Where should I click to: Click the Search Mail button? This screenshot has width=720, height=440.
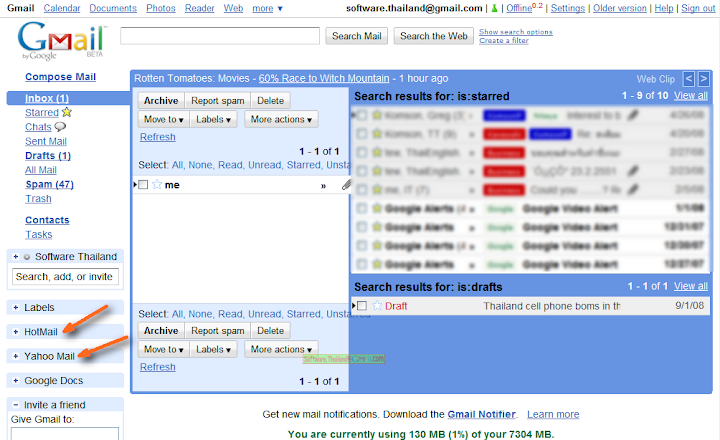[x=356, y=36]
